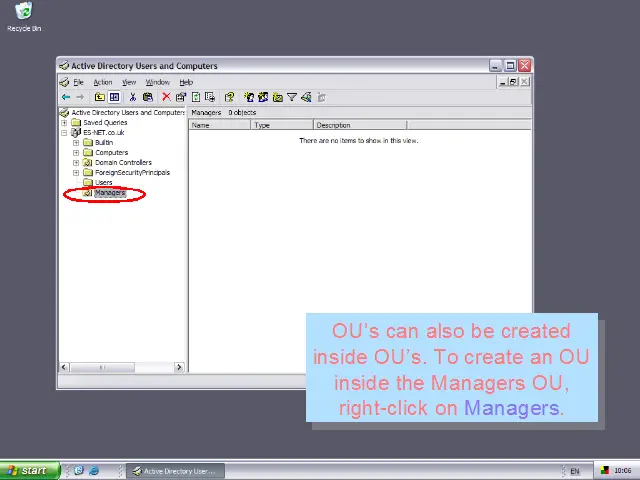The image size is (640, 480).
Task: Click the red Delete X icon
Action: pos(166,97)
